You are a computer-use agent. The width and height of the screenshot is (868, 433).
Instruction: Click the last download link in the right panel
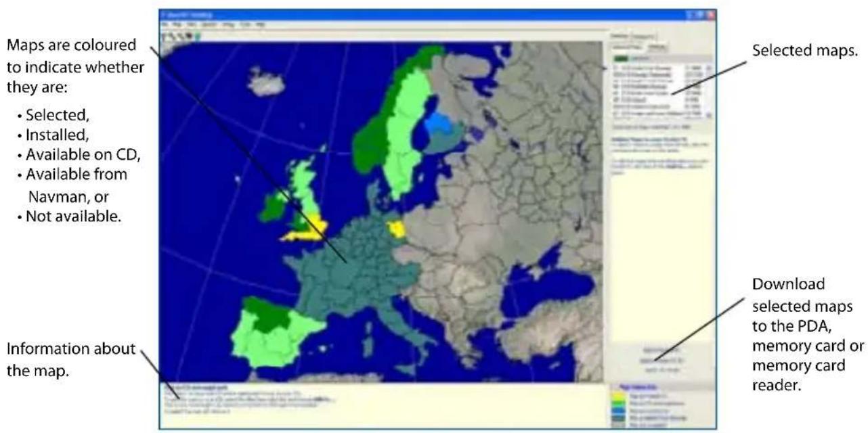coord(661,370)
